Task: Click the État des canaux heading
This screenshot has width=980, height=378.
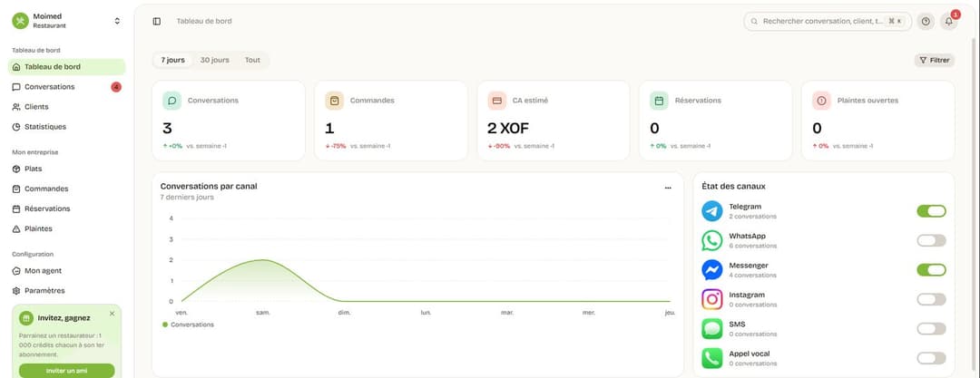Action: (x=734, y=186)
